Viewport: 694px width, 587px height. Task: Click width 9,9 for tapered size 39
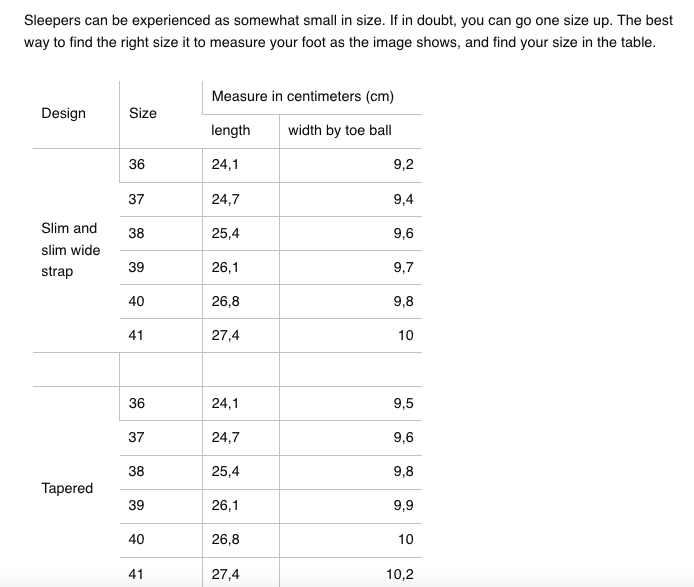click(403, 505)
